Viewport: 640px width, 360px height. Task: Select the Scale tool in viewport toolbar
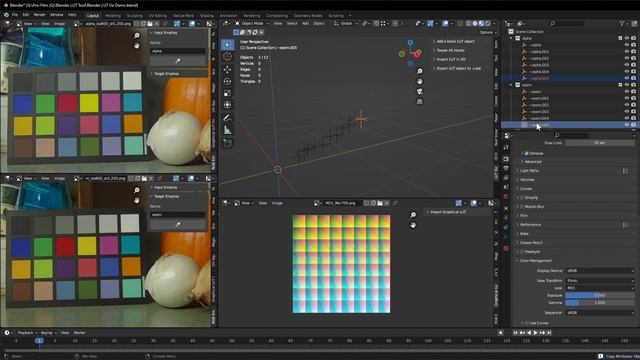pos(227,93)
